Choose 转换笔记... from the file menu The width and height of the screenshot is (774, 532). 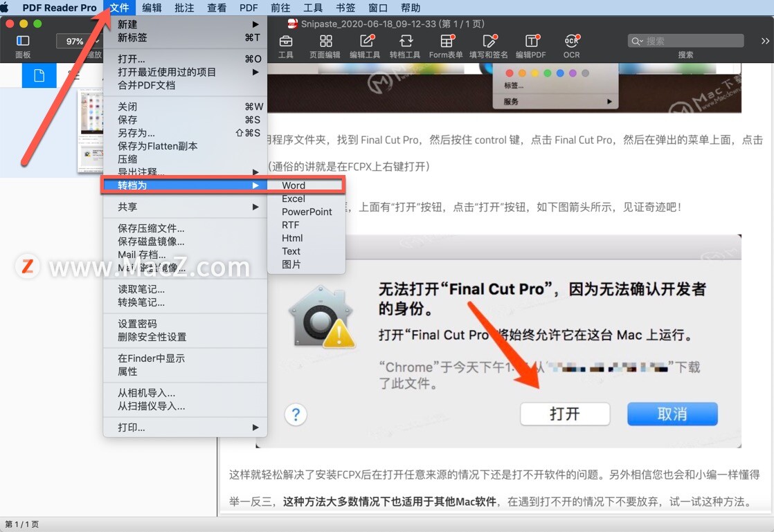185,302
